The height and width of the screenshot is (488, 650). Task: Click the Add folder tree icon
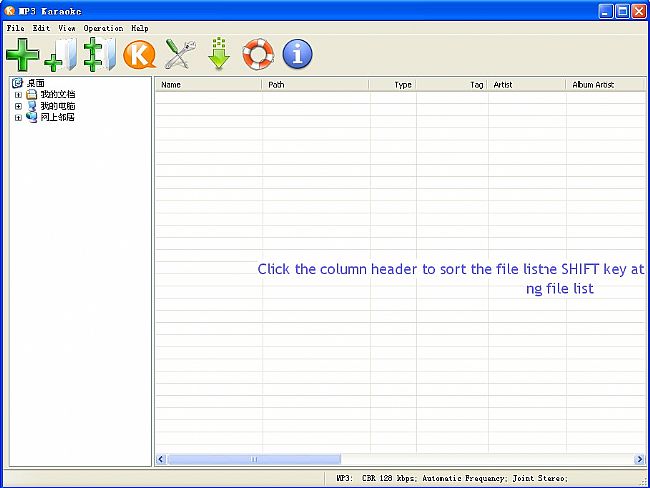pyautogui.click(x=99, y=54)
